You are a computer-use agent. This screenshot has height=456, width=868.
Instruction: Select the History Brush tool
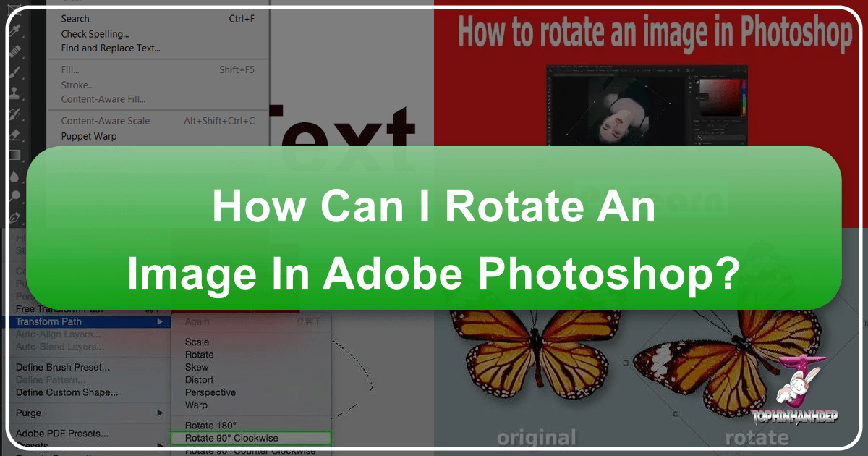coord(14,114)
